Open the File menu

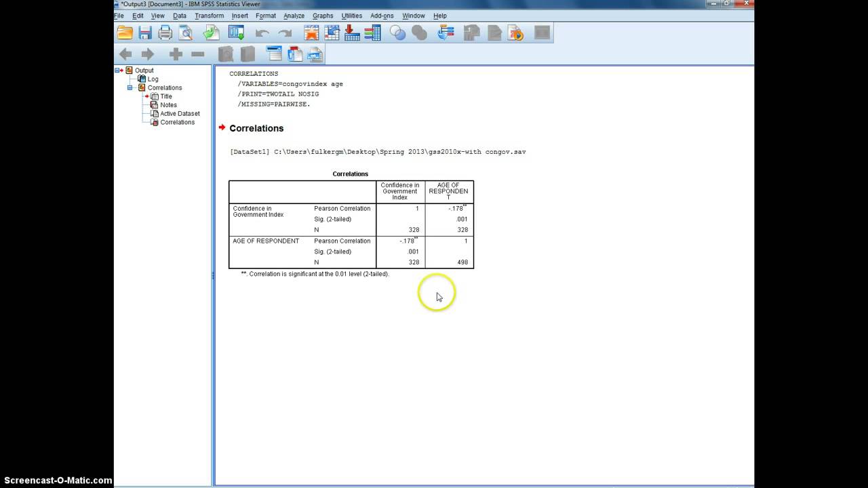coord(119,16)
